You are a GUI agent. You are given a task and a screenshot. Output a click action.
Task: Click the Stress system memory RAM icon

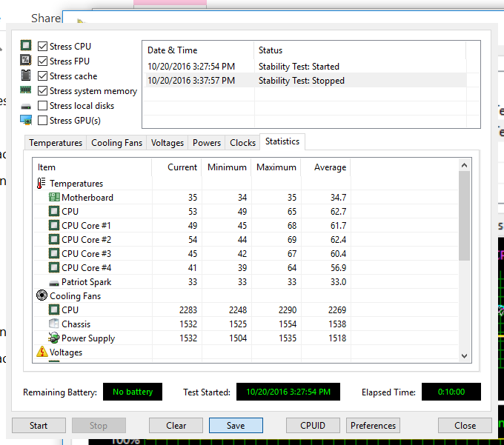(x=26, y=90)
